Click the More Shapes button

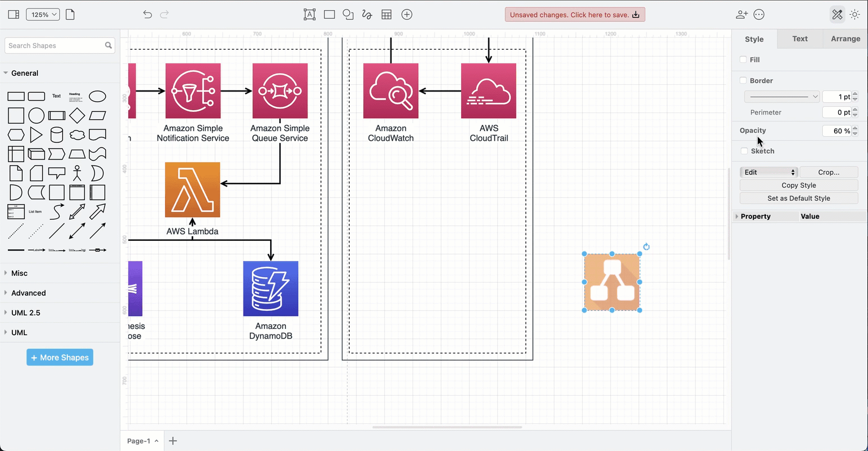point(60,357)
